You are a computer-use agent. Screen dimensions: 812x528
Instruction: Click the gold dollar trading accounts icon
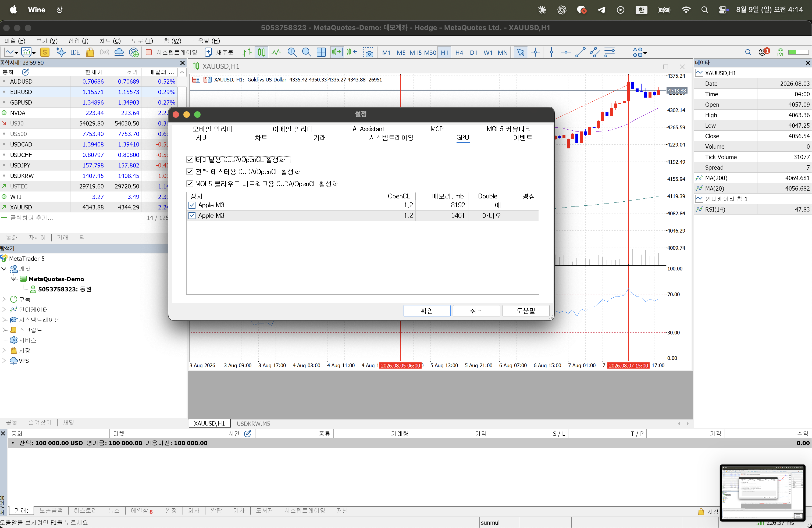click(45, 52)
